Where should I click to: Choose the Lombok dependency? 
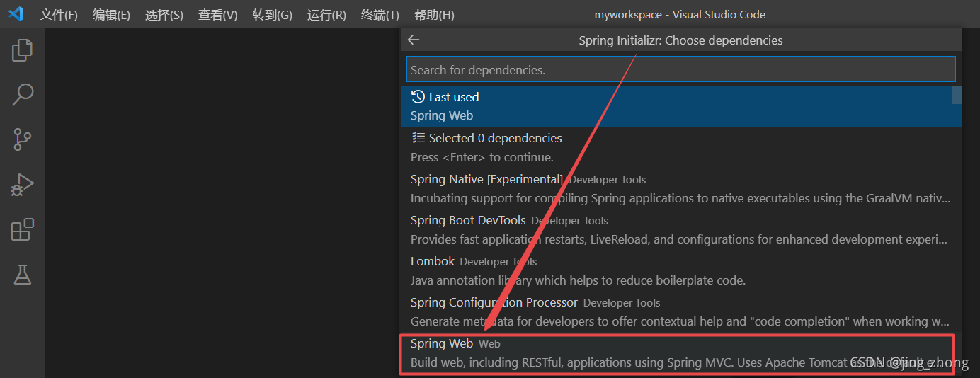coord(680,270)
